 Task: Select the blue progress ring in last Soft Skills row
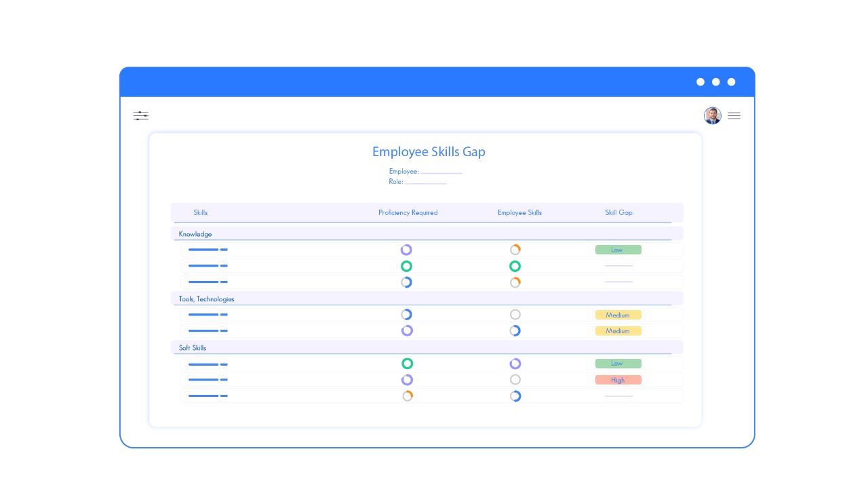pos(515,396)
